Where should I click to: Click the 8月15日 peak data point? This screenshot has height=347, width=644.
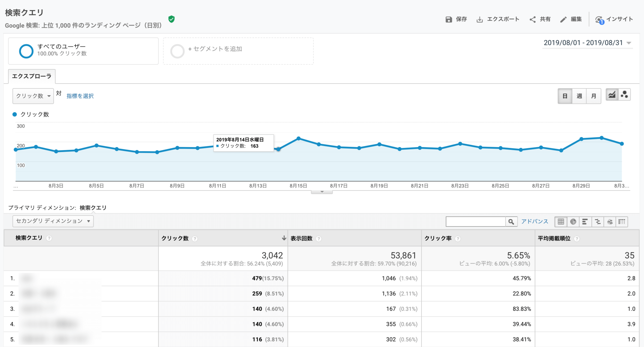tap(299, 139)
